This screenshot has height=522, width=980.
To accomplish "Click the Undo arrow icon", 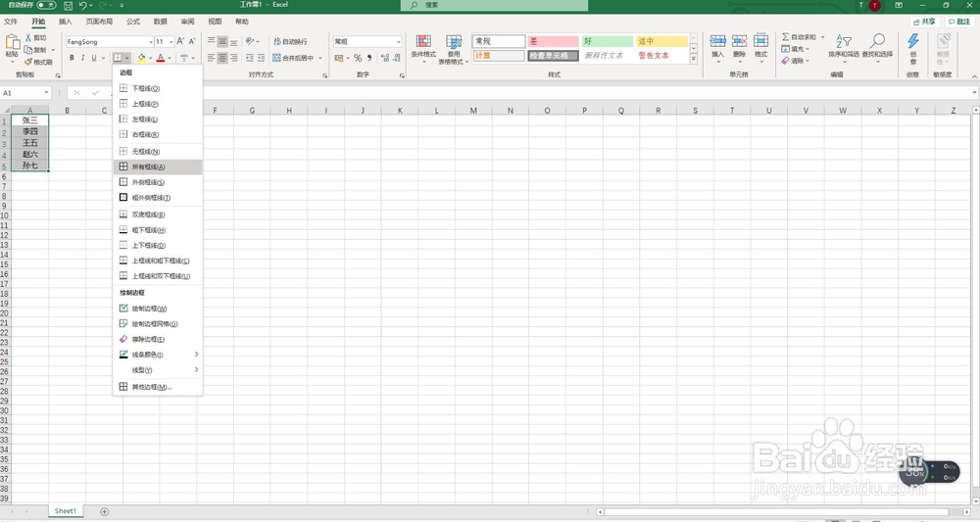I will click(x=83, y=5).
